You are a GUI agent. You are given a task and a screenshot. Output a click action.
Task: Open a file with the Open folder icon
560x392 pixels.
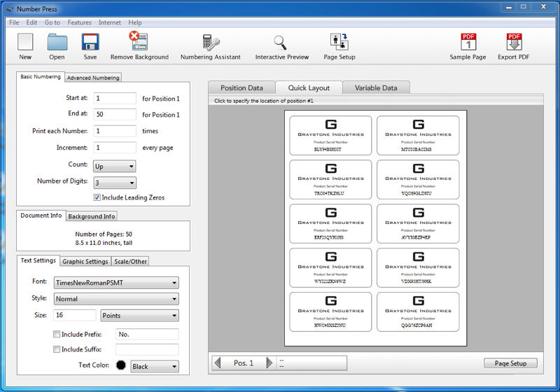(x=57, y=42)
